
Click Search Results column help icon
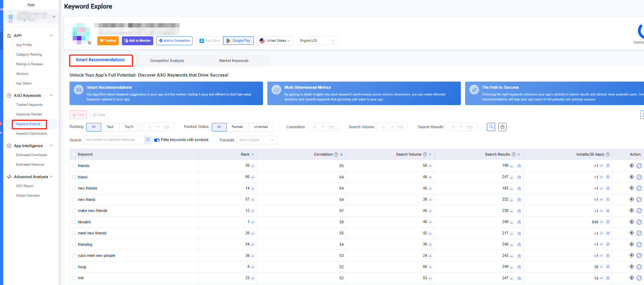pyautogui.click(x=514, y=155)
